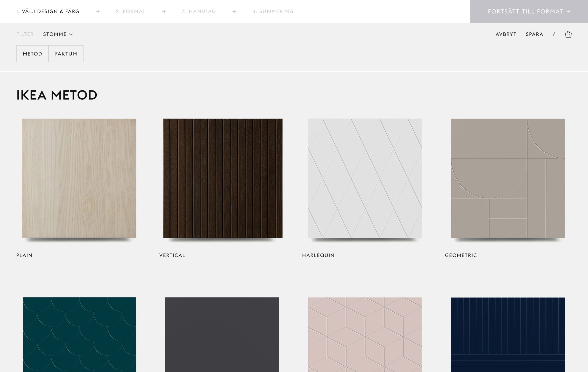This screenshot has height=372, width=588.
Task: Go to step 3. Handtag
Action: click(199, 11)
